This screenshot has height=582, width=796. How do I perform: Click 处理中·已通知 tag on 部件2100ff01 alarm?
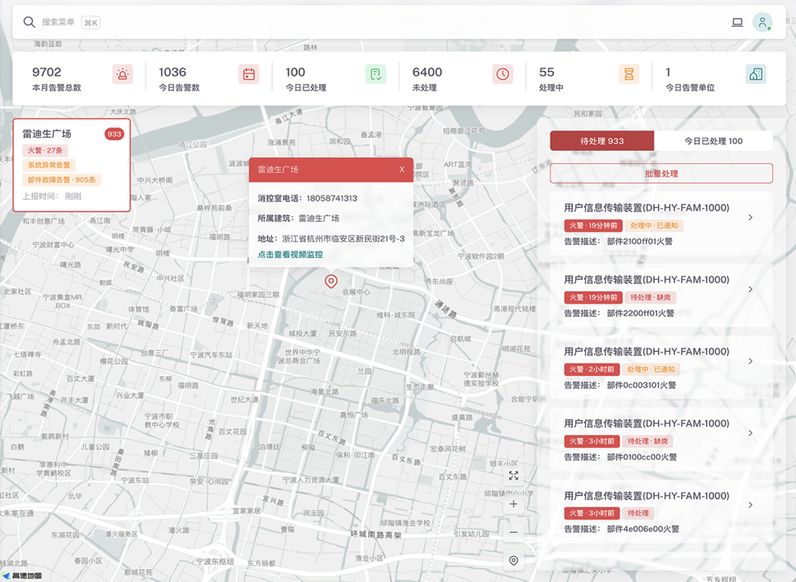pos(653,225)
